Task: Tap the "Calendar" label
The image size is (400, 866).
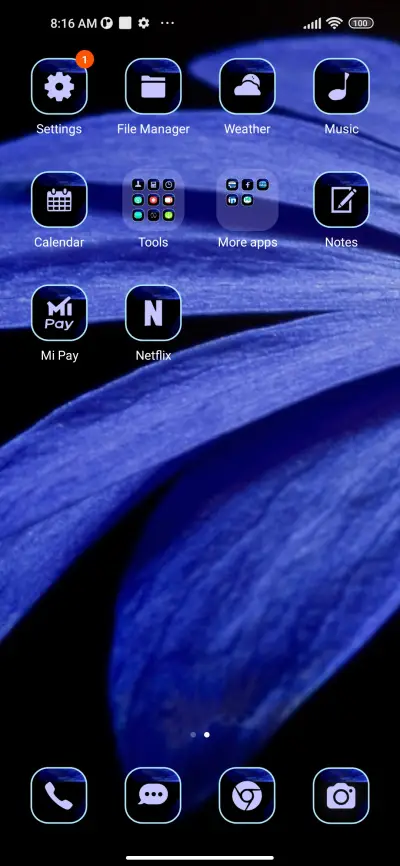Action: (x=59, y=242)
